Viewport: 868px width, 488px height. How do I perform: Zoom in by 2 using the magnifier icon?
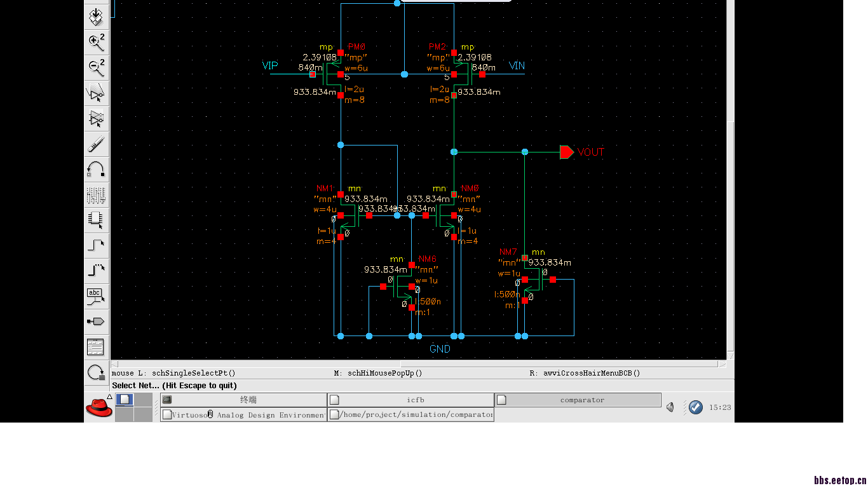click(96, 43)
